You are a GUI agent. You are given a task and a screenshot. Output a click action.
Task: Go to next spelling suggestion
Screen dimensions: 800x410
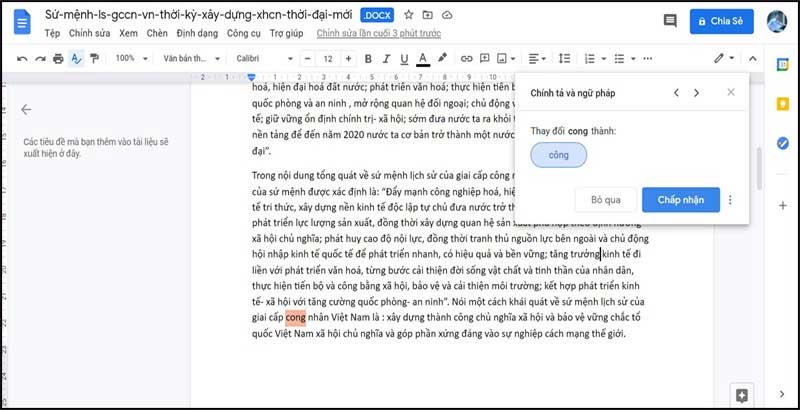click(696, 93)
